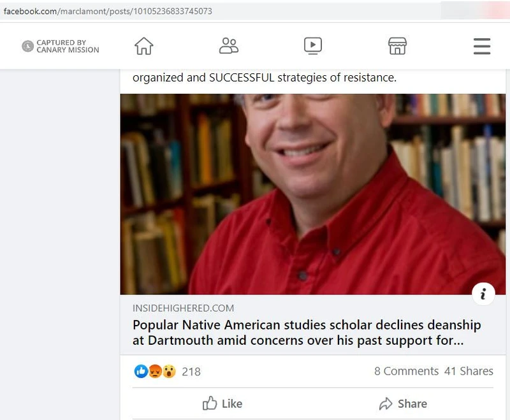Open the hamburger menu
510x420 pixels.
click(481, 46)
